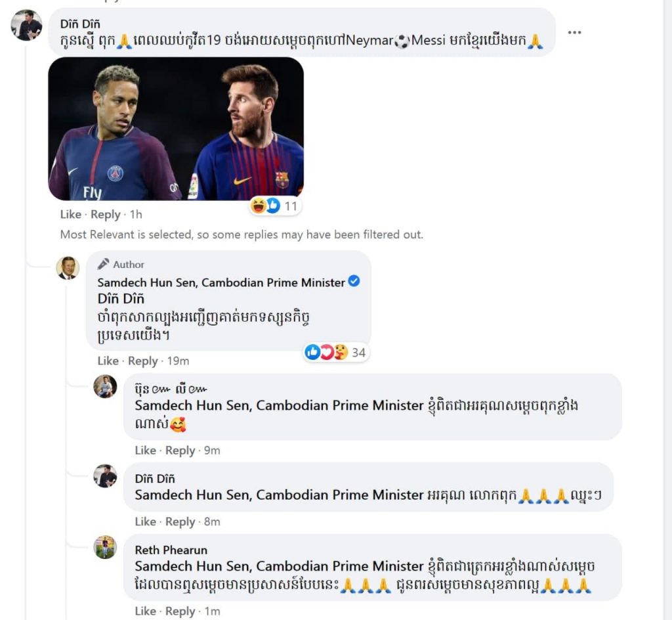Click the Author microphone badge icon
This screenshot has width=672, height=620.
(x=103, y=264)
